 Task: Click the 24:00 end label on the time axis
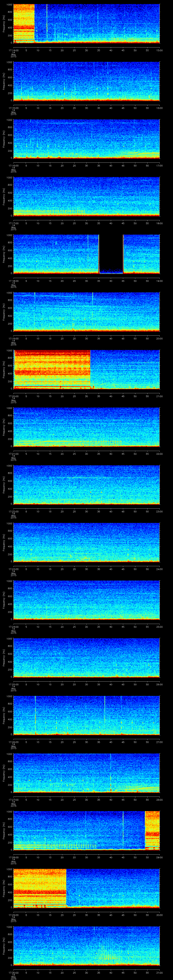(x=160, y=569)
